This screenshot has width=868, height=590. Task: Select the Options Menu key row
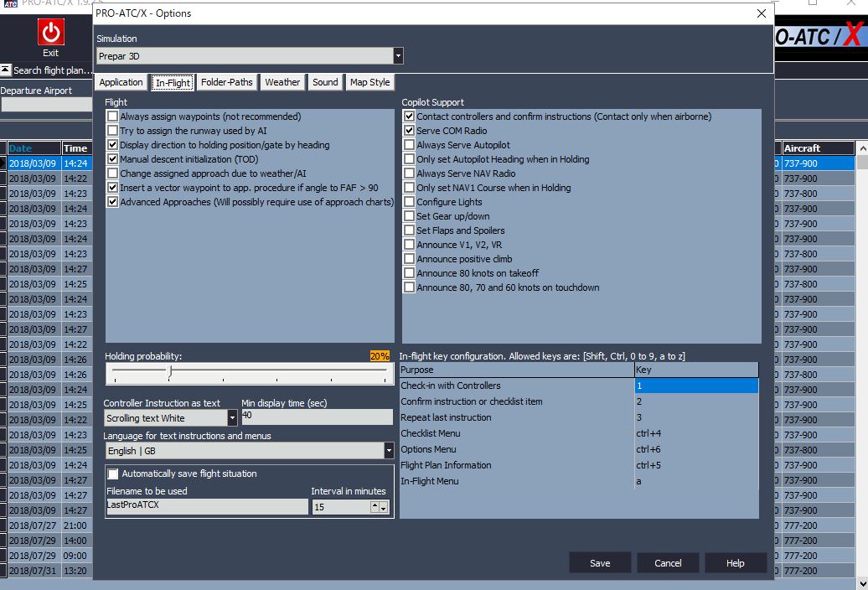pos(579,449)
